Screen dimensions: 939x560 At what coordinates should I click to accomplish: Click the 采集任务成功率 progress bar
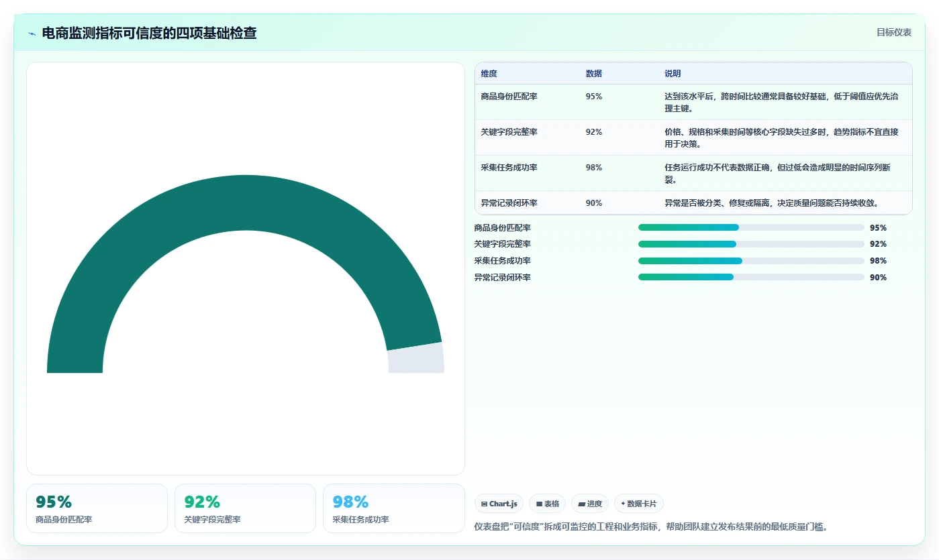click(751, 261)
